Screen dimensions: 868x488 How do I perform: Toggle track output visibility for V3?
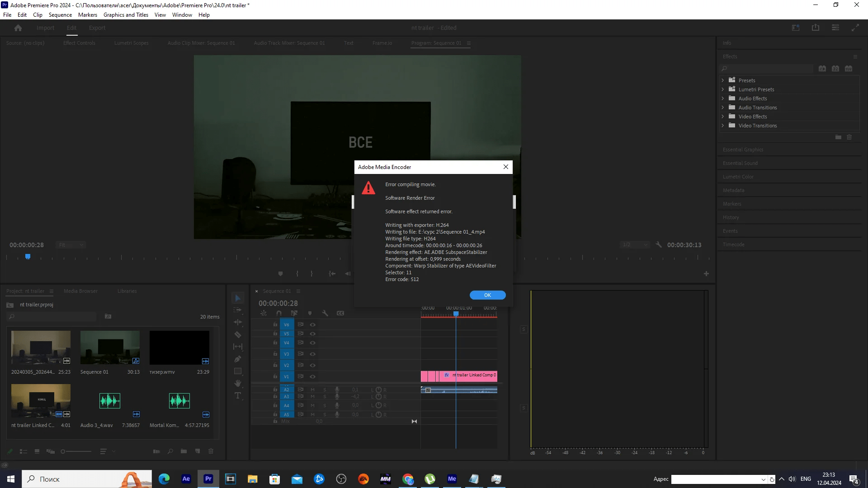[312, 354]
